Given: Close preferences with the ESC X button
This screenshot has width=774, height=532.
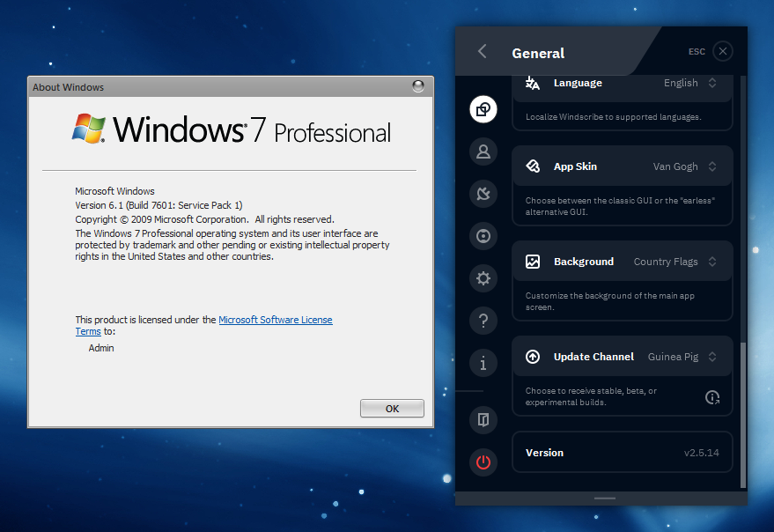Looking at the screenshot, I should click(x=722, y=52).
